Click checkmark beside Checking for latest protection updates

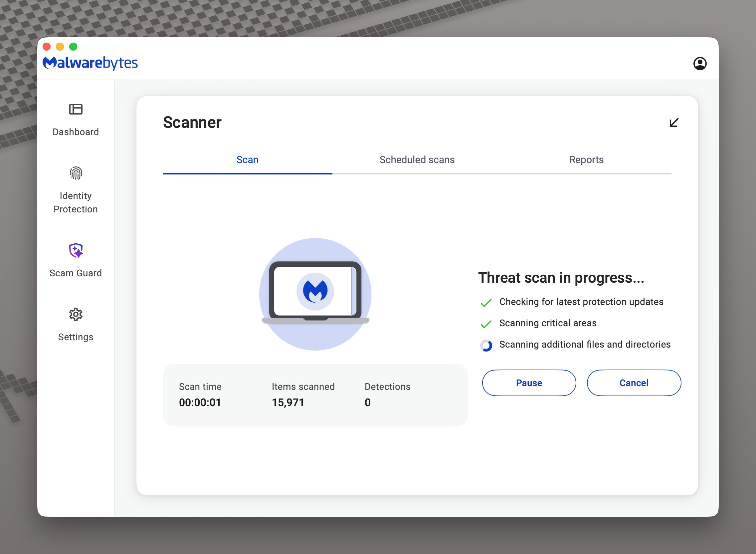(x=486, y=303)
